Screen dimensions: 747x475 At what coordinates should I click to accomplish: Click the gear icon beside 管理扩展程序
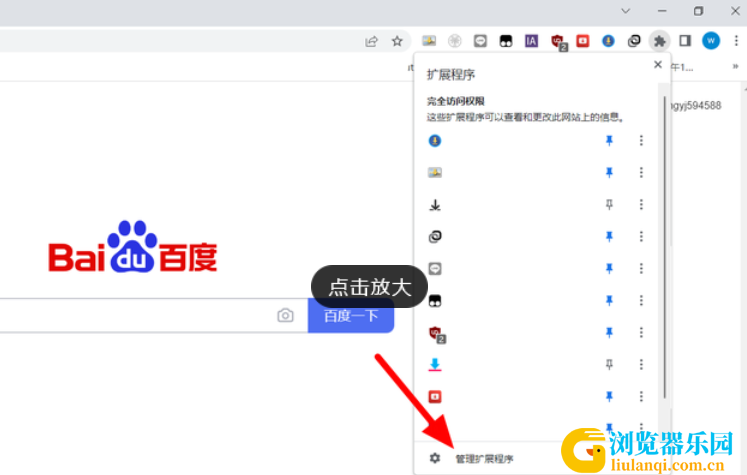[434, 458]
